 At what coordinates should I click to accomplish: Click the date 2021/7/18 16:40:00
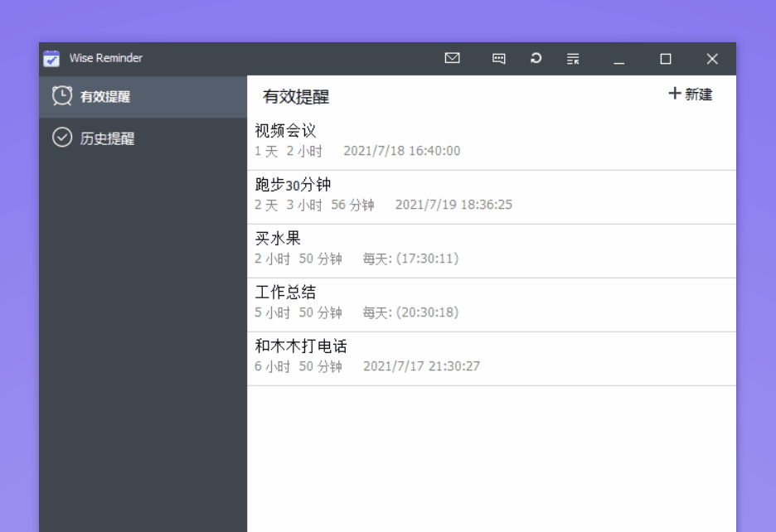click(x=402, y=151)
